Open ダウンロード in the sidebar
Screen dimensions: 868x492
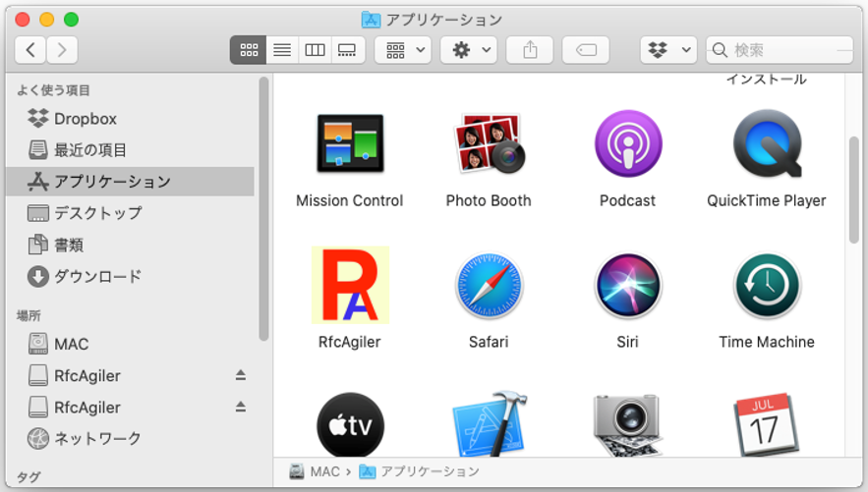point(130,276)
